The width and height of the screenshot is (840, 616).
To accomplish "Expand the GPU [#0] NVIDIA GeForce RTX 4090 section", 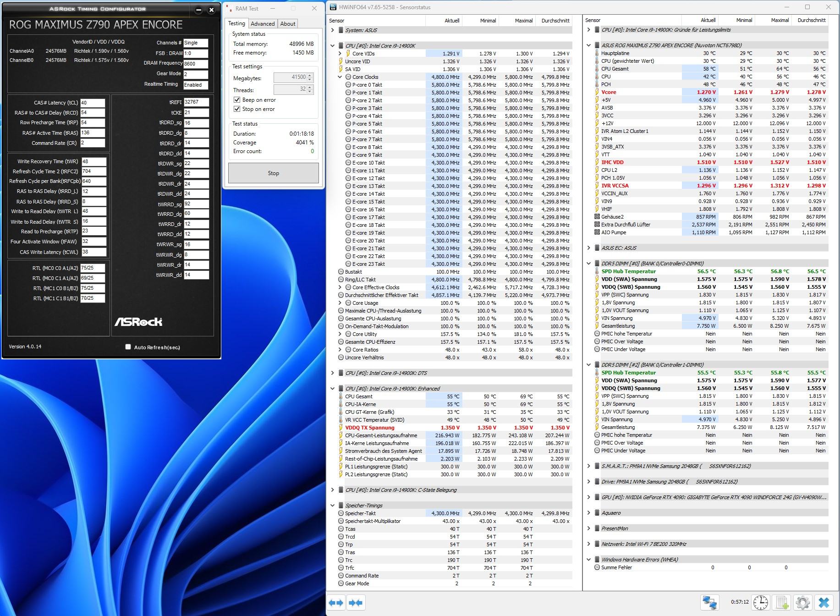I will coord(589,497).
